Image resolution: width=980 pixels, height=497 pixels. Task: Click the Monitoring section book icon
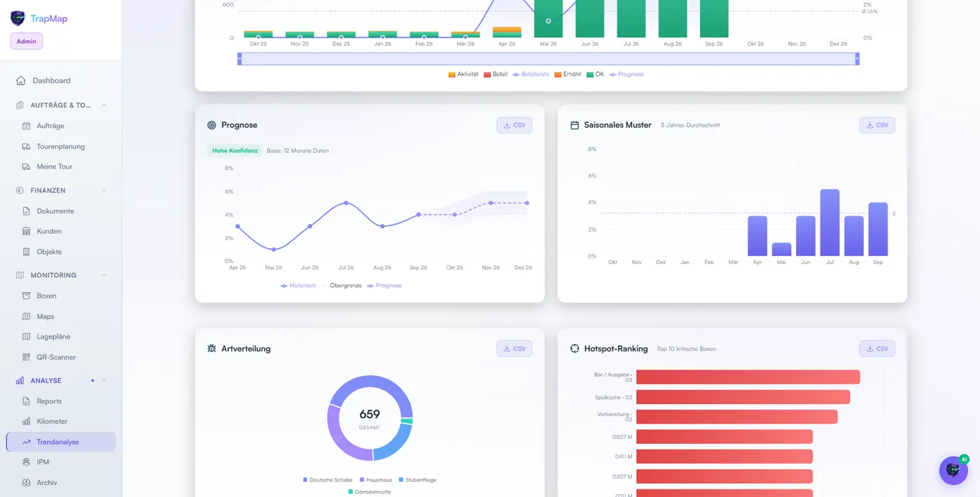coord(20,275)
